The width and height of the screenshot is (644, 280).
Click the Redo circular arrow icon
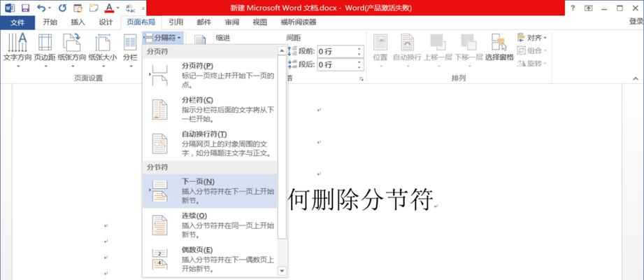pyautogui.click(x=62, y=8)
